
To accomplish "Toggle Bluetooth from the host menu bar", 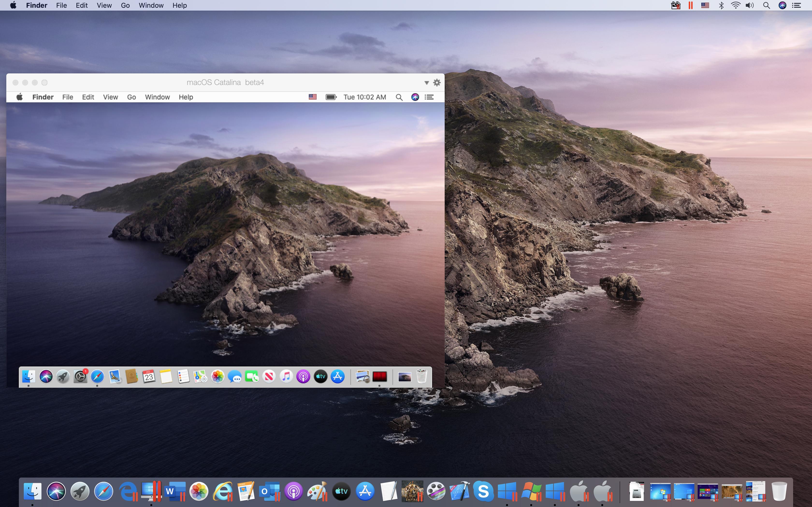I will coord(721,5).
